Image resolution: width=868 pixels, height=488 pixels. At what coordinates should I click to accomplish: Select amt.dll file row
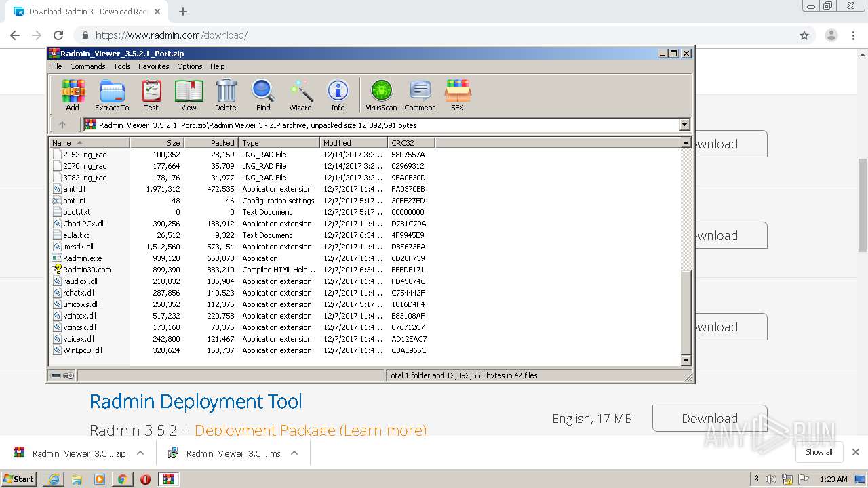[74, 189]
